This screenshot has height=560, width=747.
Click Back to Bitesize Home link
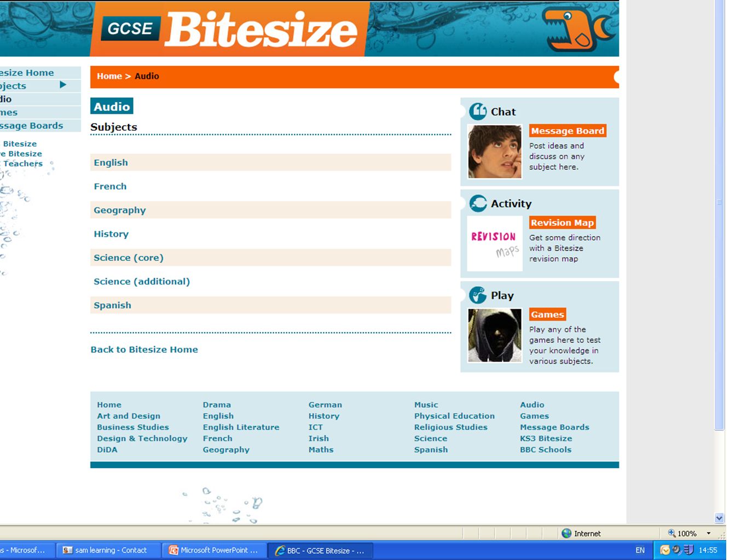[144, 349]
